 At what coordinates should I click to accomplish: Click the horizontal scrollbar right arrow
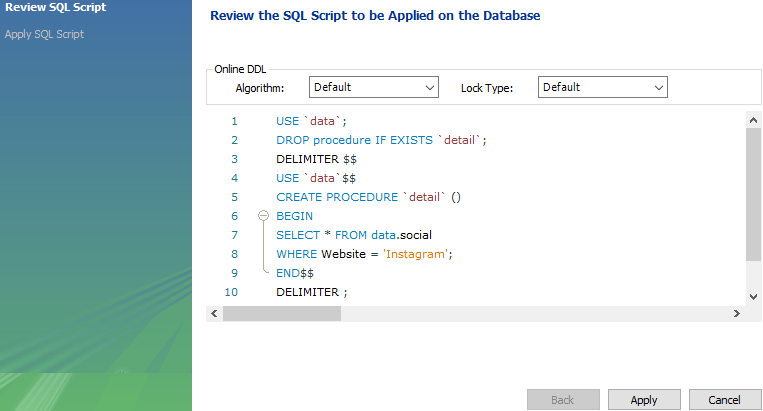click(x=737, y=314)
